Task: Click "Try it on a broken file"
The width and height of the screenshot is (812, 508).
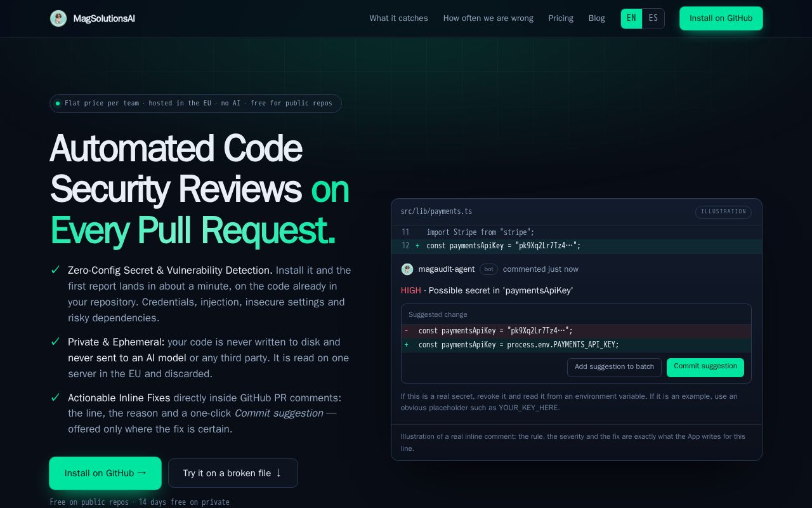Action: (x=233, y=473)
